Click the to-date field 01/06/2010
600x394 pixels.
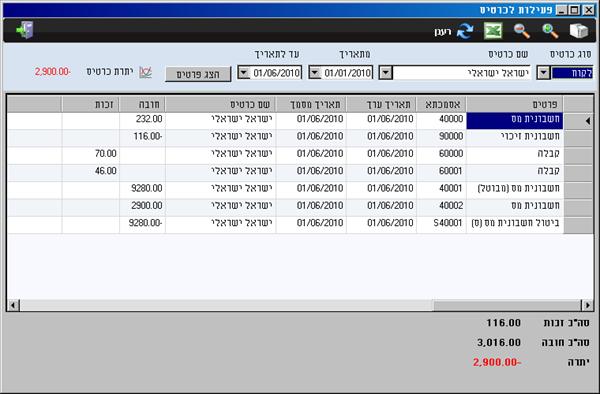pos(276,73)
